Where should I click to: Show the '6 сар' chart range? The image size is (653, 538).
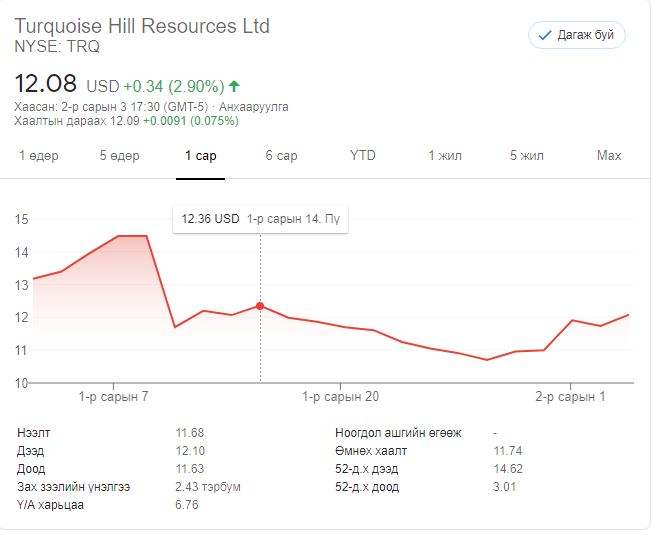click(x=282, y=156)
